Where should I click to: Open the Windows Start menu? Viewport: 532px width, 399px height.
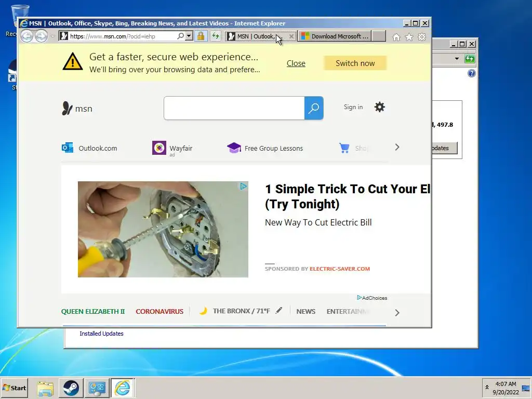click(x=14, y=388)
